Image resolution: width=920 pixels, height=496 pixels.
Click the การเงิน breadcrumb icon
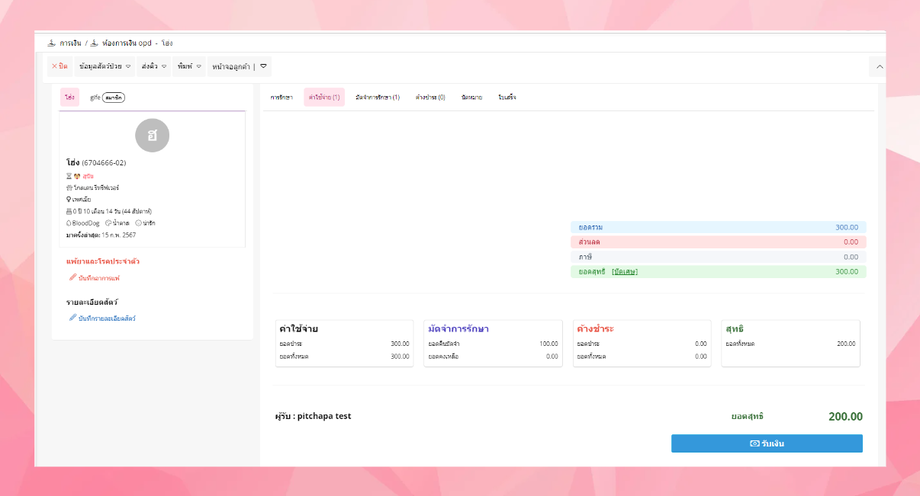coord(52,43)
